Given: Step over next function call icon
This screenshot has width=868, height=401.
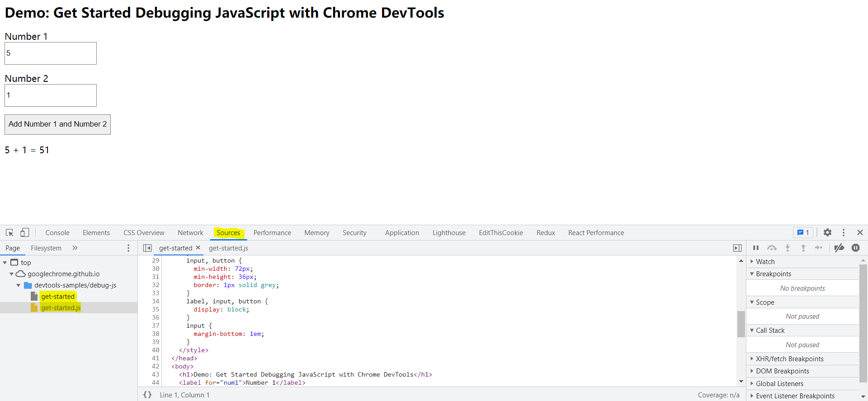Looking at the screenshot, I should tap(772, 248).
